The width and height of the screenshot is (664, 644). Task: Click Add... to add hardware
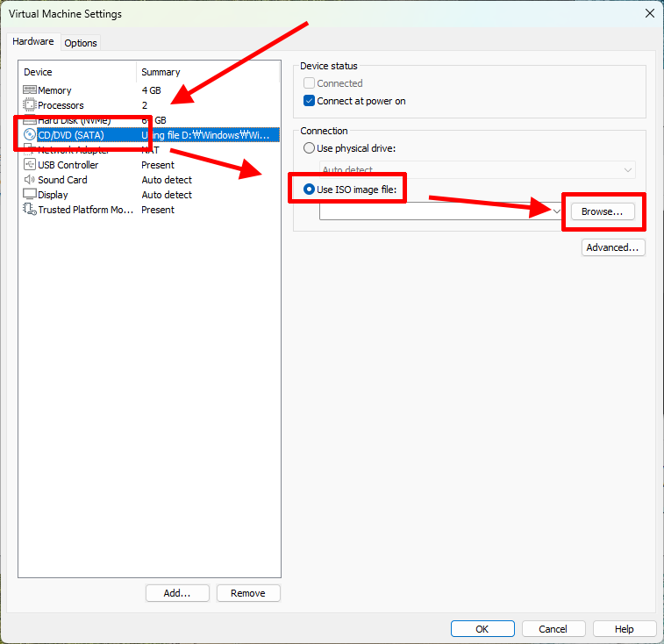click(x=177, y=593)
